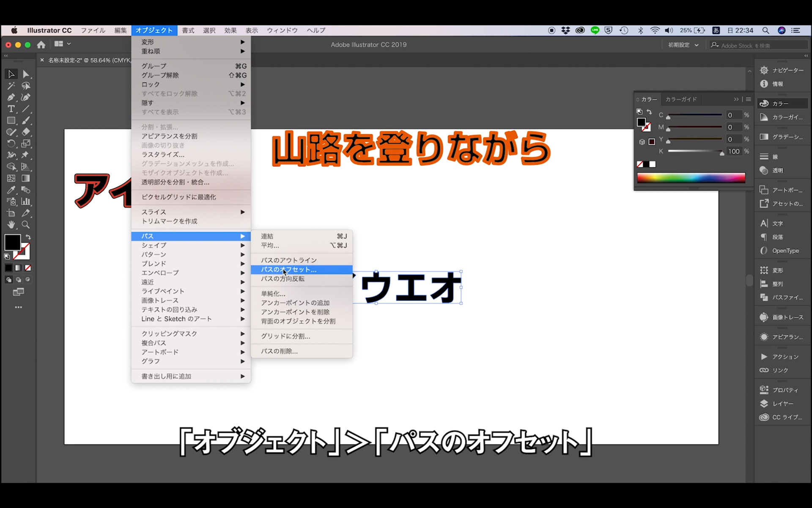The width and height of the screenshot is (812, 508).
Task: Enable Draw Behind mode
Action: coord(18,279)
